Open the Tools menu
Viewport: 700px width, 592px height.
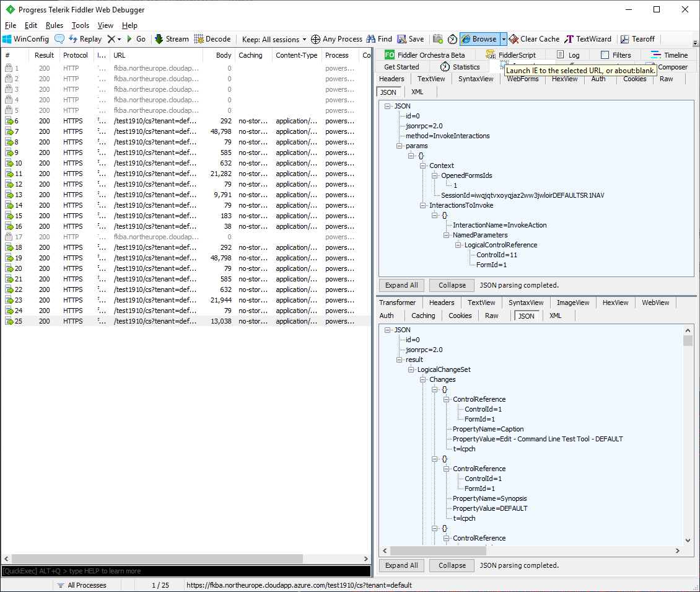[x=81, y=25]
